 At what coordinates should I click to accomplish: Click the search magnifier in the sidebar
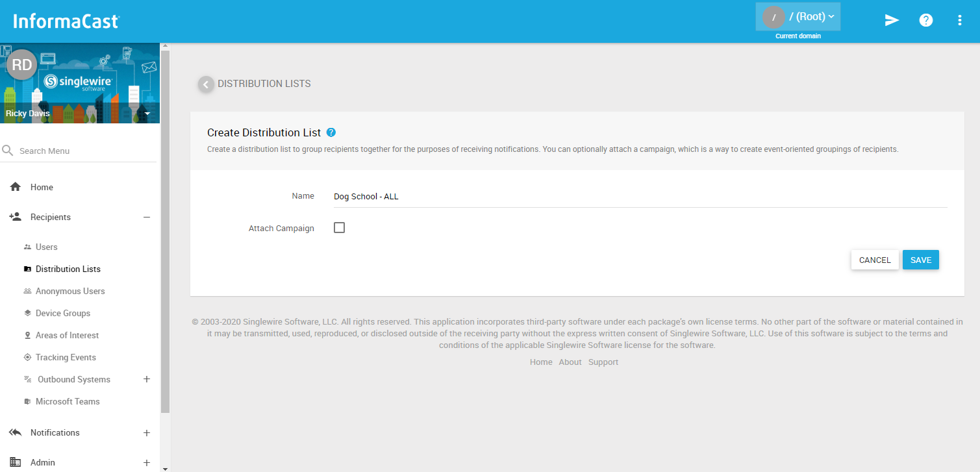click(x=8, y=150)
